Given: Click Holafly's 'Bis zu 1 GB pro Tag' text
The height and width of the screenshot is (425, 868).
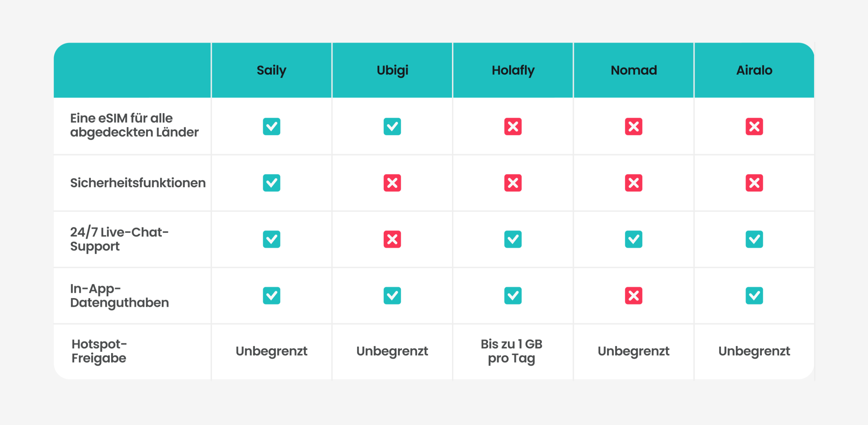Looking at the screenshot, I should [512, 351].
